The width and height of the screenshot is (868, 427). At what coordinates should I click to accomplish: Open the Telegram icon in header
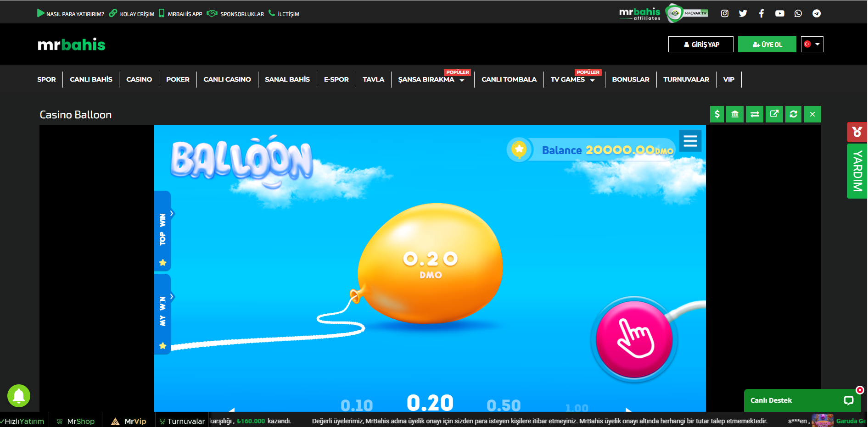coord(817,13)
